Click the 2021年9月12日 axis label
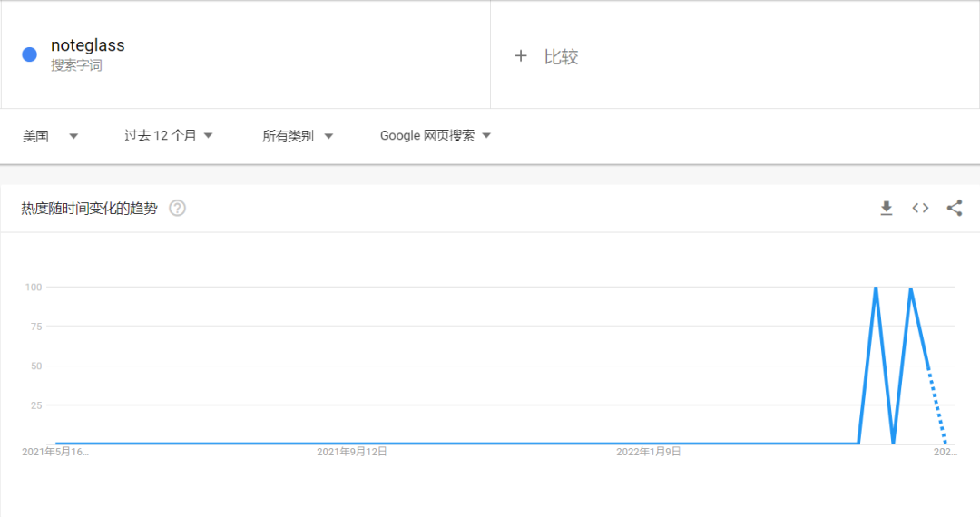The width and height of the screenshot is (980, 517). 352,452
